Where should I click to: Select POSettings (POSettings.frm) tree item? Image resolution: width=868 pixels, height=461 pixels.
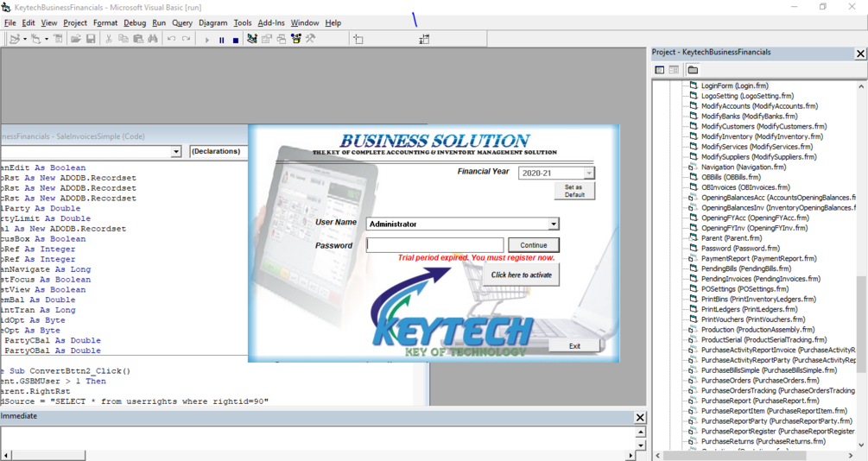[x=744, y=289]
